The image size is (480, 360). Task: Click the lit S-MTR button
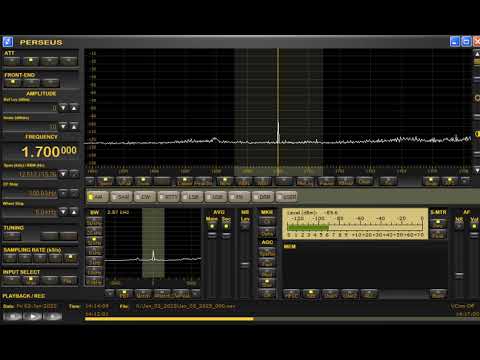(438, 222)
